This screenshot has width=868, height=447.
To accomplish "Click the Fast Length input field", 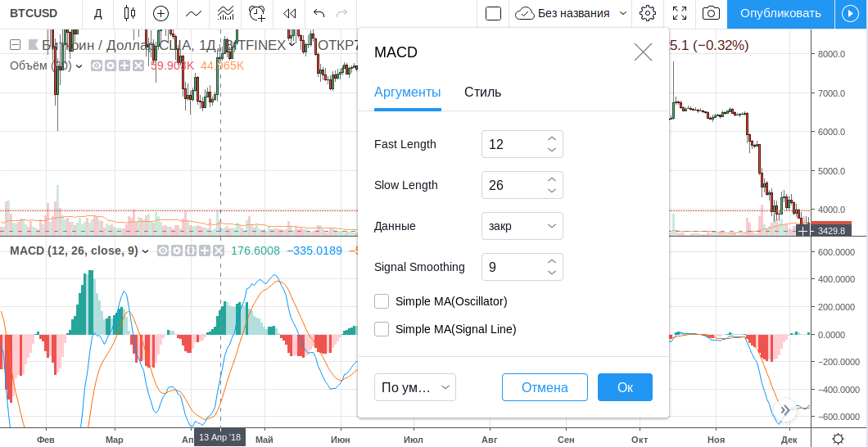I will 513,144.
